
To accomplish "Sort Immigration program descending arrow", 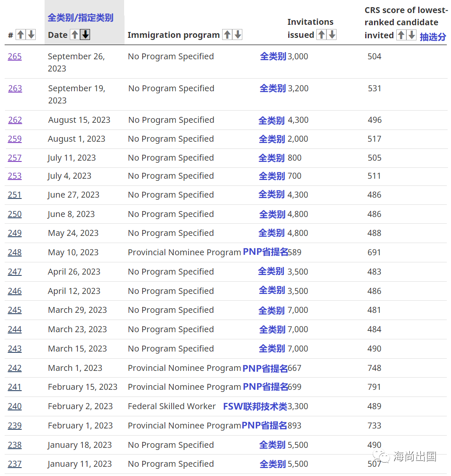I will (238, 35).
